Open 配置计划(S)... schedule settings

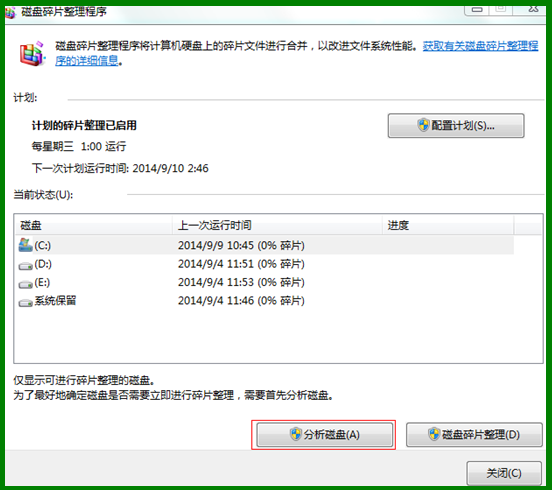coord(456,125)
